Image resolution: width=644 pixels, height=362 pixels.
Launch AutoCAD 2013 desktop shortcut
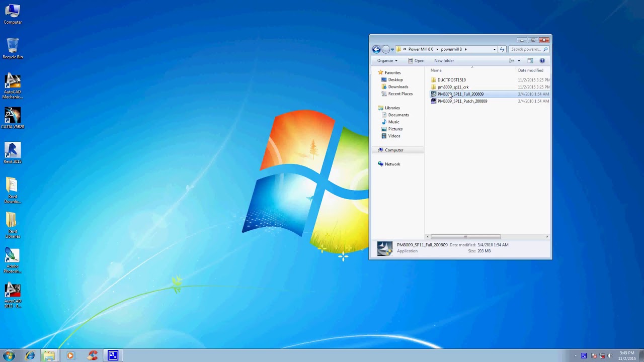pos(13,295)
